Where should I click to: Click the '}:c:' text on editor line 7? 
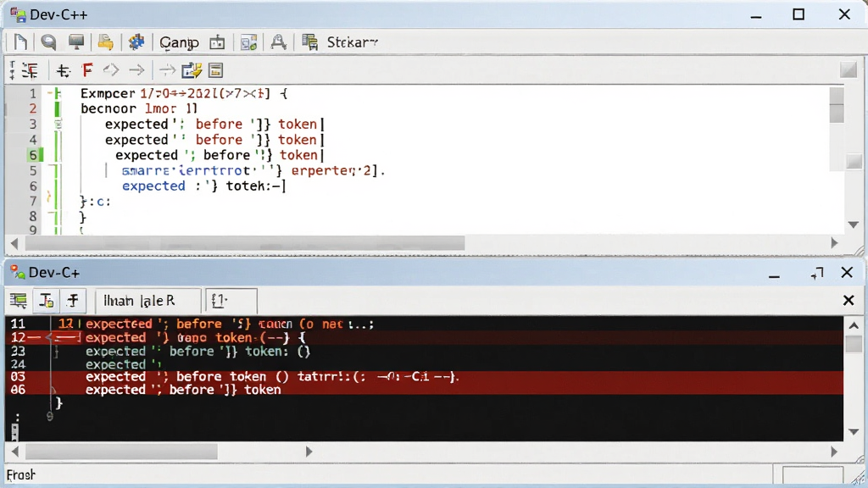[96, 202]
